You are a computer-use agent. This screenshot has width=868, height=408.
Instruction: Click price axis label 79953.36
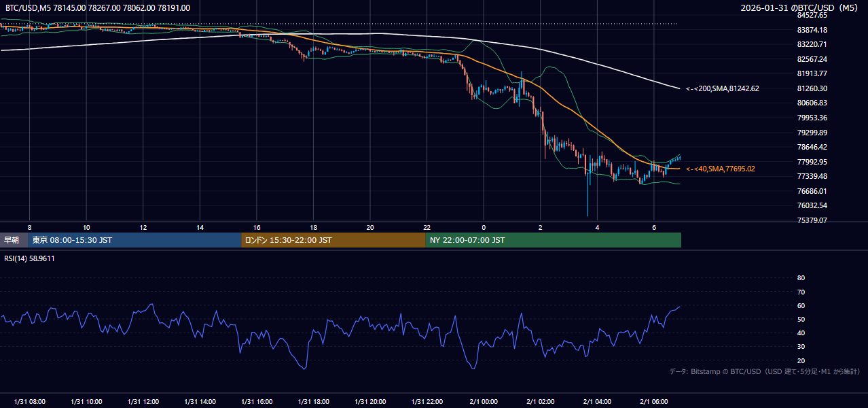[812, 118]
